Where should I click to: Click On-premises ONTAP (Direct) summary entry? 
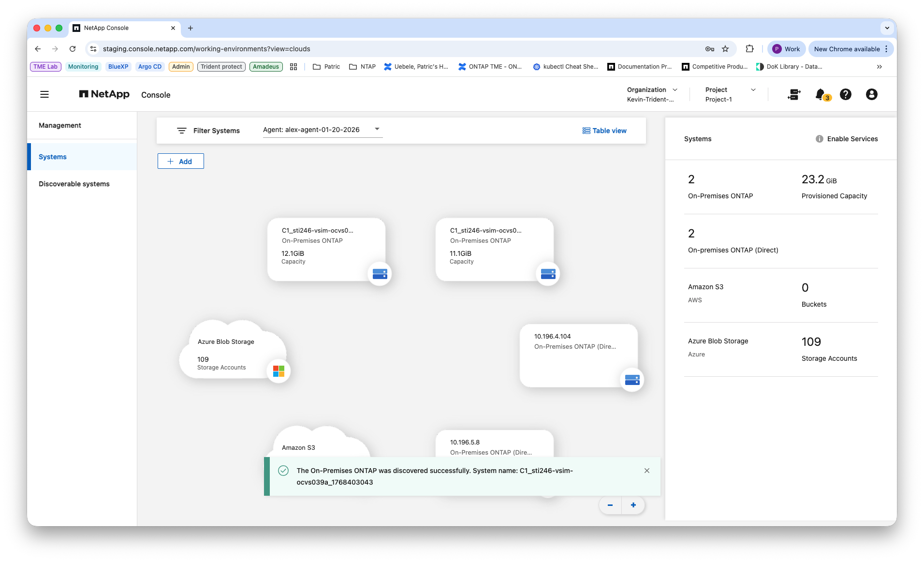coord(733,241)
